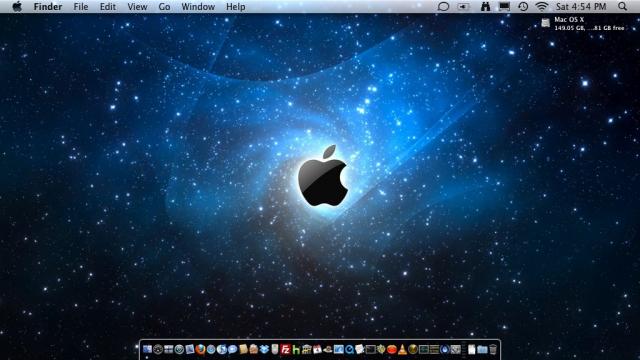
Task: Open Finder from the Dock
Action: pos(147,349)
